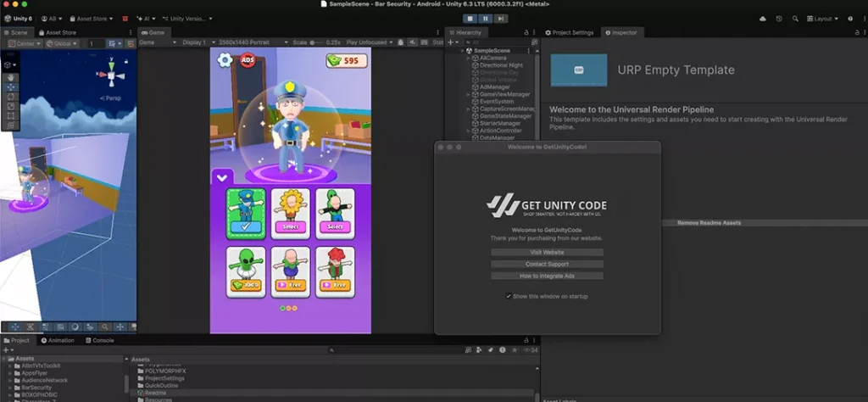This screenshot has width=868, height=402.
Task: Open the Undo History clock icon
Action: 779,19
